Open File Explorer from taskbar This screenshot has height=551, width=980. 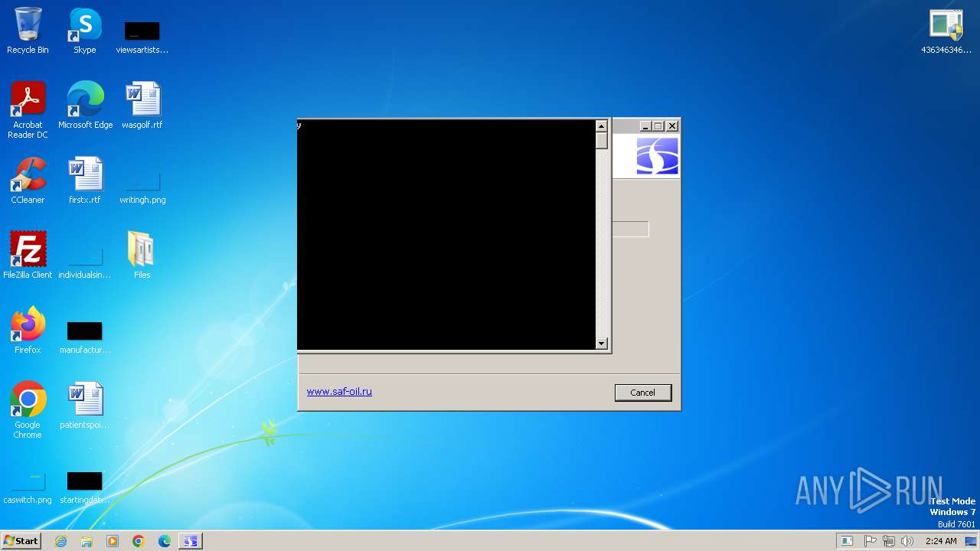tap(87, 541)
